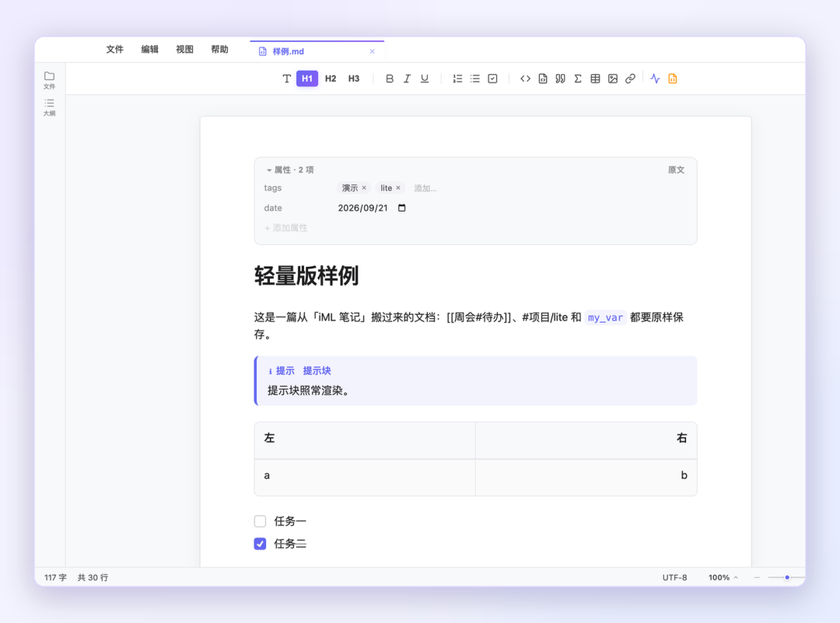Click the 共 30 行 line count

[x=93, y=577]
